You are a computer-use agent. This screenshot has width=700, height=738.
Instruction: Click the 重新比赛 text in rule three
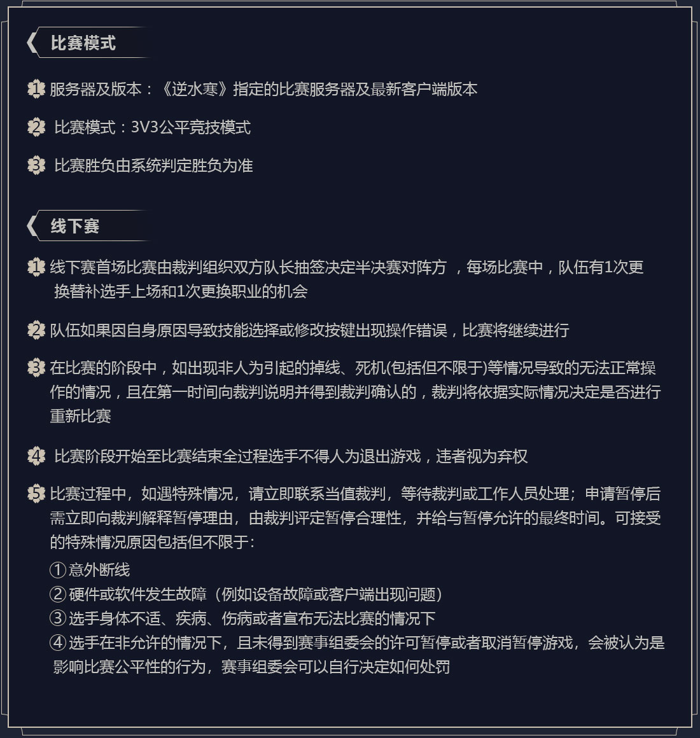(80, 416)
